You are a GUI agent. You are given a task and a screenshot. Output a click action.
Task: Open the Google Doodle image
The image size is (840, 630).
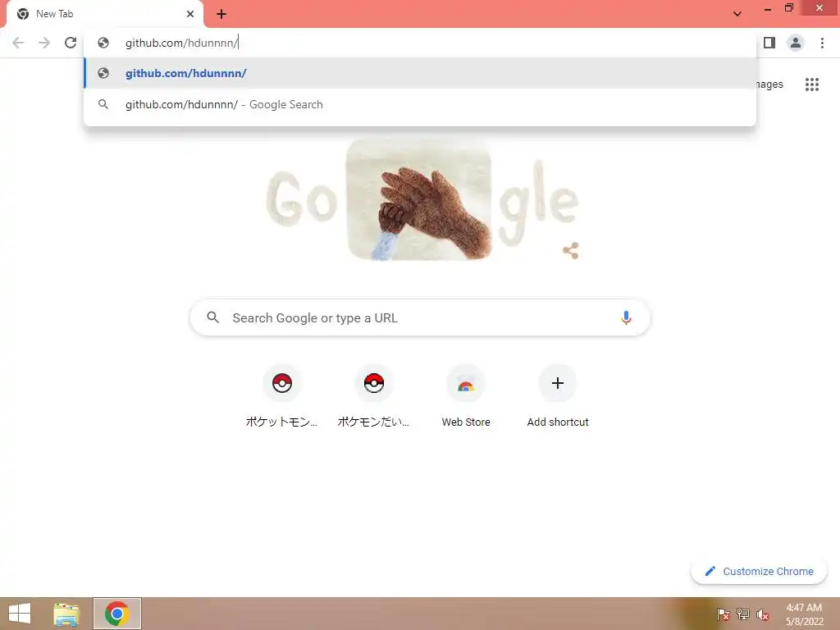click(x=419, y=200)
